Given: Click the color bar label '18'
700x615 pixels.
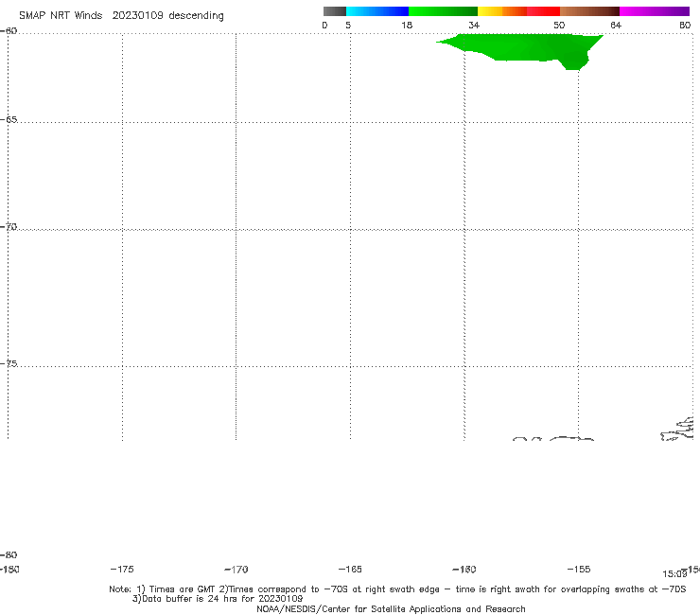Looking at the screenshot, I should point(407,26).
